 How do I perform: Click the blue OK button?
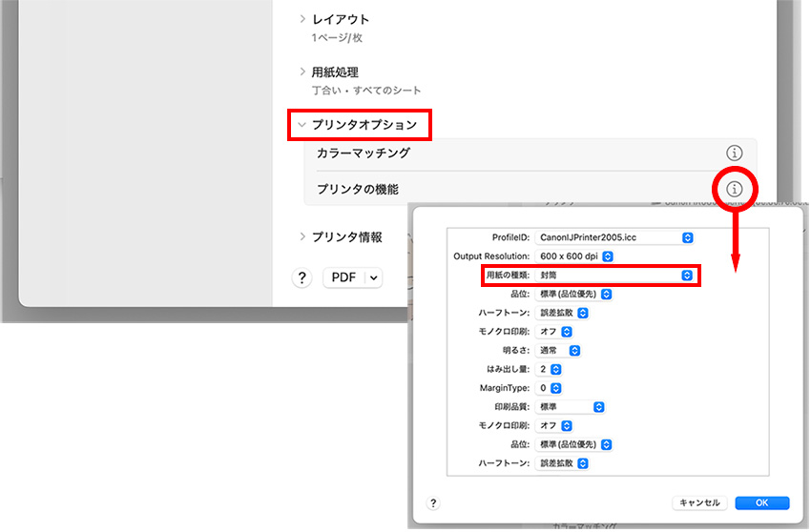point(761,502)
